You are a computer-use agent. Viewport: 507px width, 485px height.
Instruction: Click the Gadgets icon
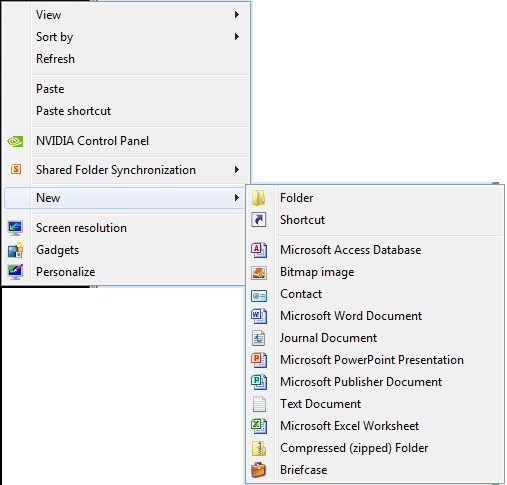click(x=15, y=250)
